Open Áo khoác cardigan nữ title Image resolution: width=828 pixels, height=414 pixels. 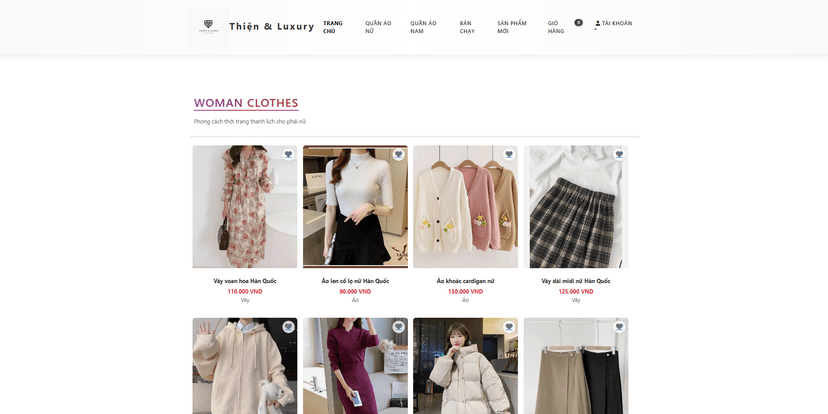(x=465, y=281)
